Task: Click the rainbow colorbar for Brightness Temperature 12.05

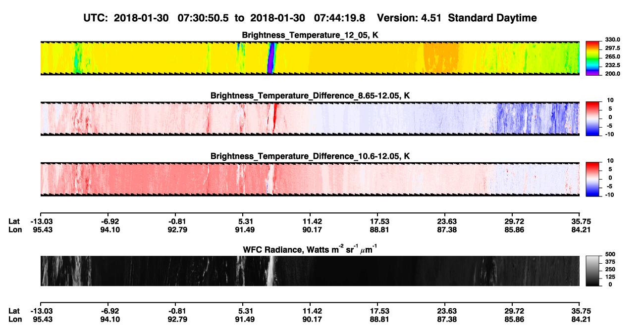Action: tap(592, 58)
